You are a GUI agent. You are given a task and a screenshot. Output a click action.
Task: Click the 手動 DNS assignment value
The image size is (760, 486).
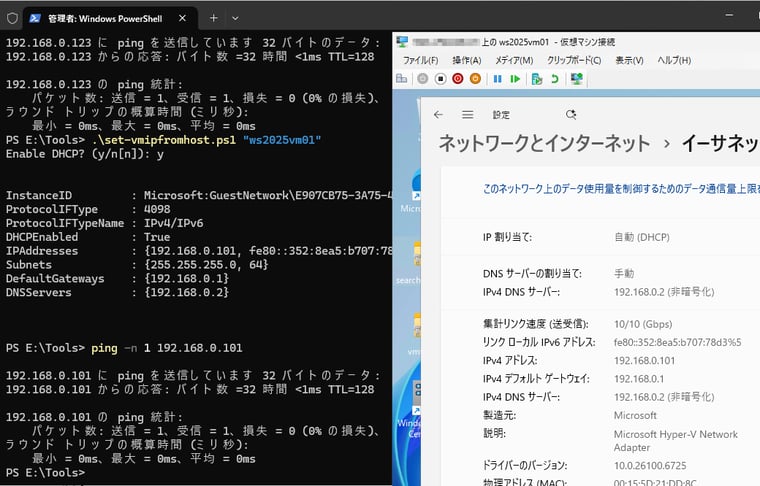[624, 274]
